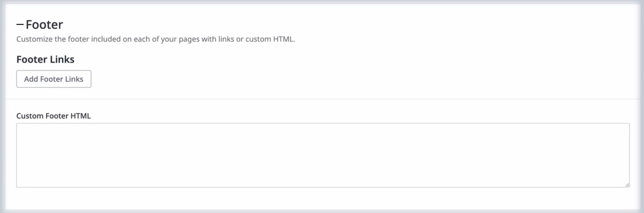Image resolution: width=644 pixels, height=213 pixels.
Task: Click the footer description text
Action: pos(156,39)
